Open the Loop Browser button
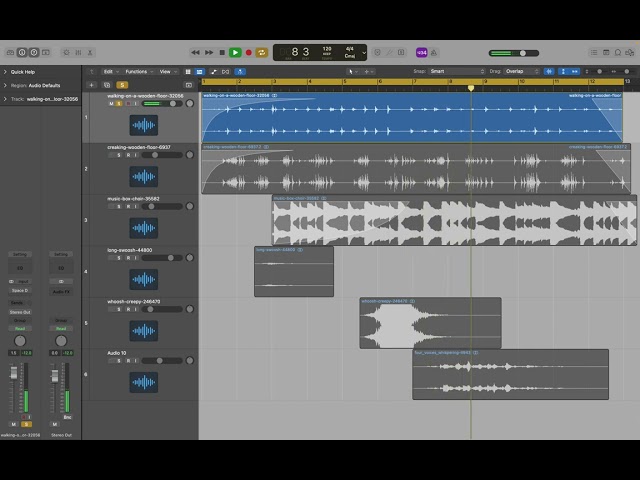Screen dimensions: 640x480 (x=618, y=52)
